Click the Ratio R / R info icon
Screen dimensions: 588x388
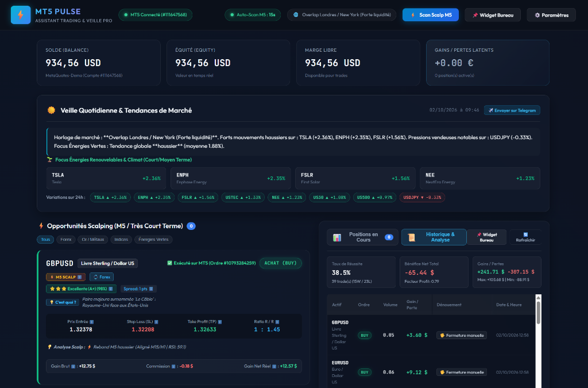pyautogui.click(x=277, y=322)
